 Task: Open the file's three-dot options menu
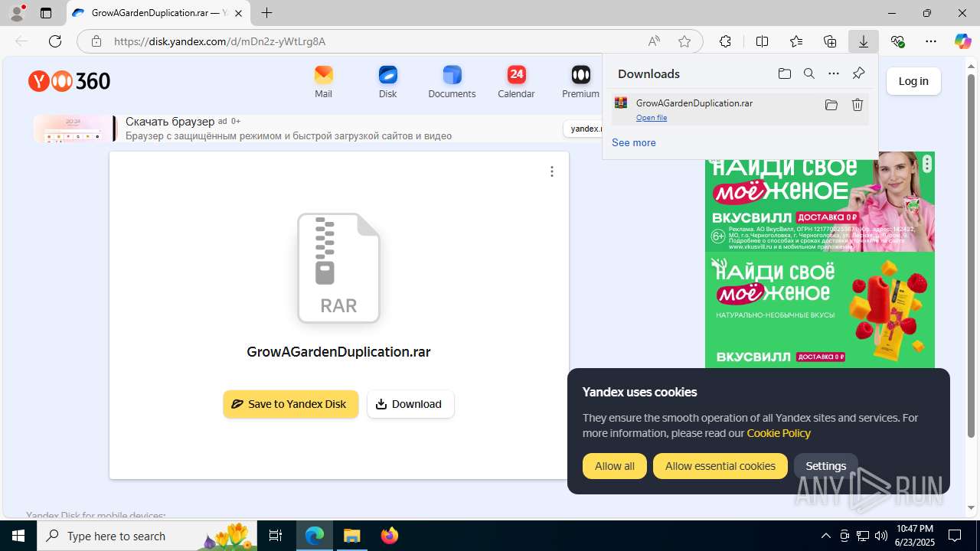(x=551, y=171)
